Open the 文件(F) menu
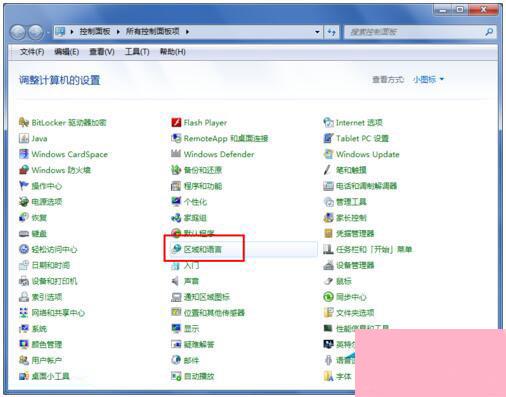 (x=32, y=52)
